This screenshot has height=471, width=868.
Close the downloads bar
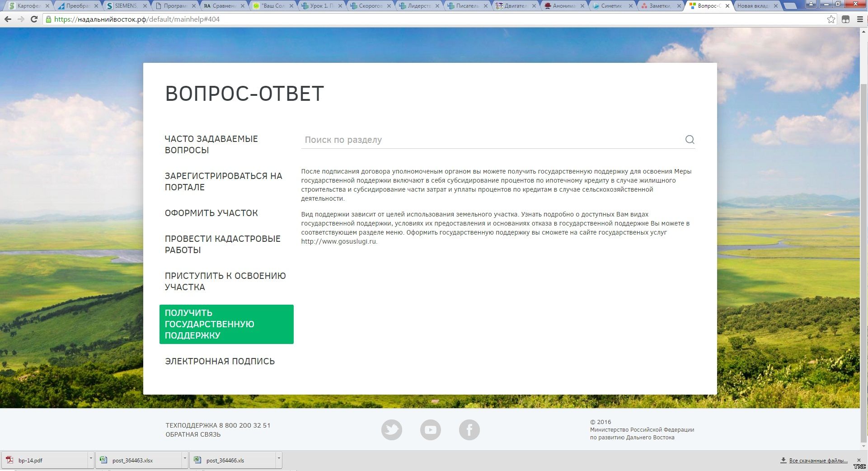pos(859,460)
